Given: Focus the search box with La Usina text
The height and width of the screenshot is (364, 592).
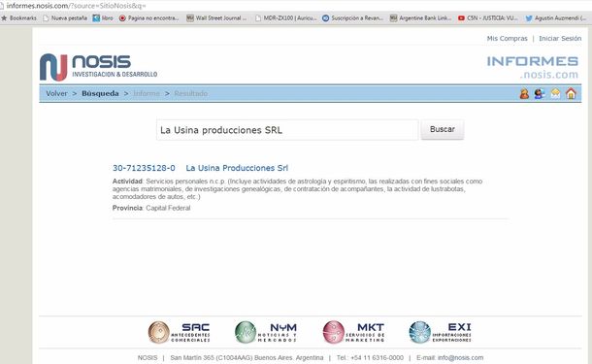Looking at the screenshot, I should 287,130.
